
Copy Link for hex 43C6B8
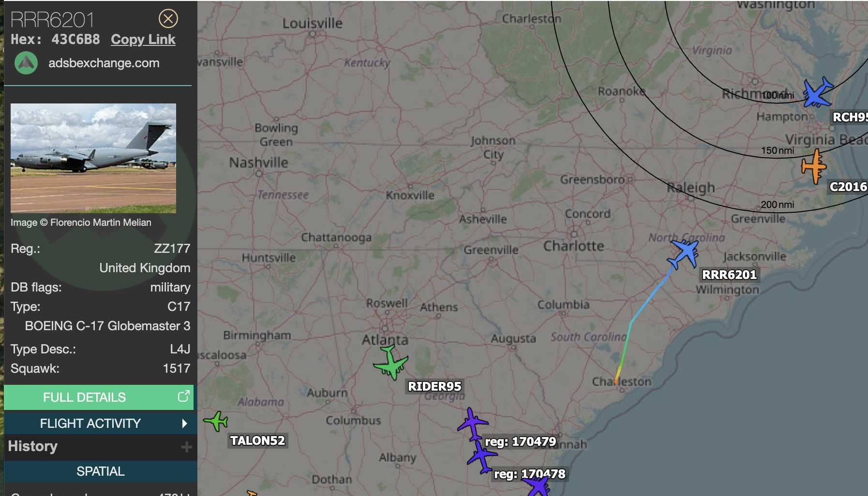pyautogui.click(x=143, y=40)
